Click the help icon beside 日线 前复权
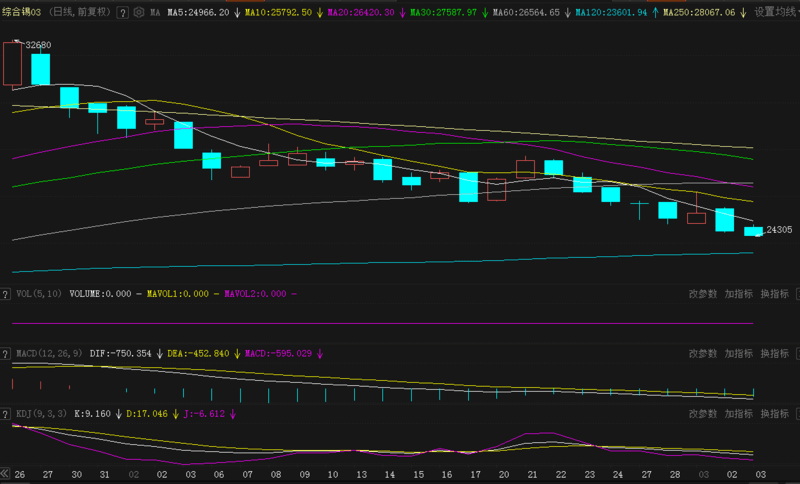Image resolution: width=800 pixels, height=484 pixels. [123, 13]
